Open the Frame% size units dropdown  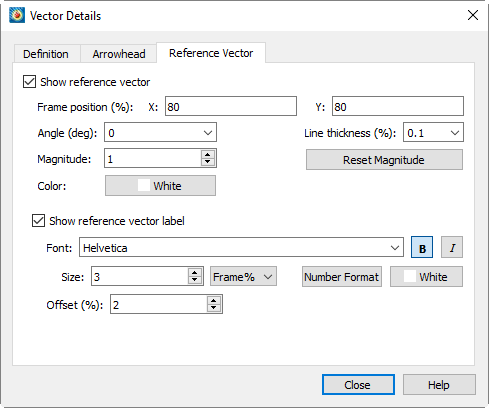tap(243, 277)
